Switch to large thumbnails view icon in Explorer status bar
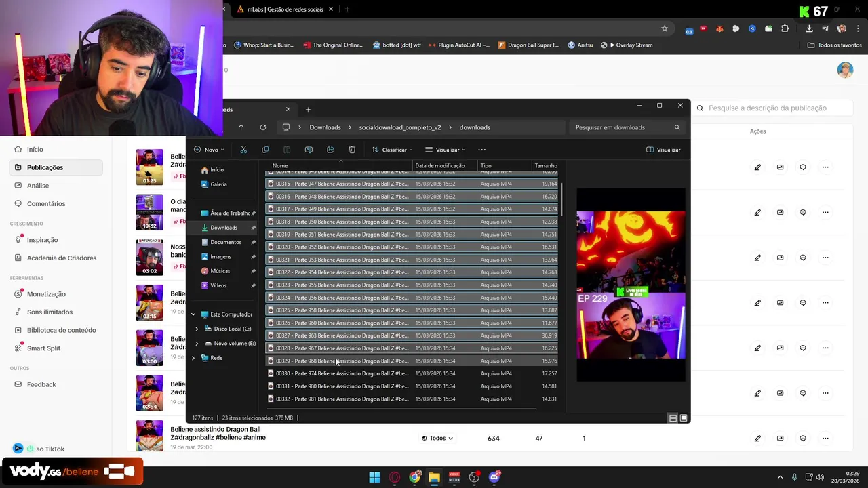The height and width of the screenshot is (488, 868). point(684,418)
